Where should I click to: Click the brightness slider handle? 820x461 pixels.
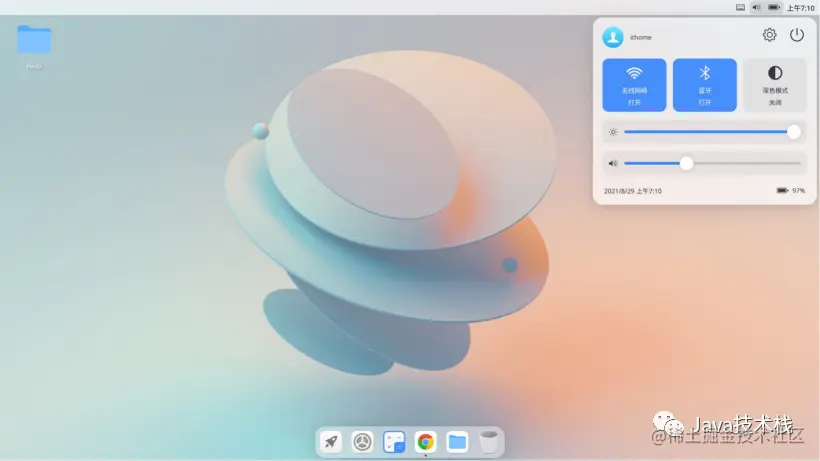pyautogui.click(x=793, y=132)
